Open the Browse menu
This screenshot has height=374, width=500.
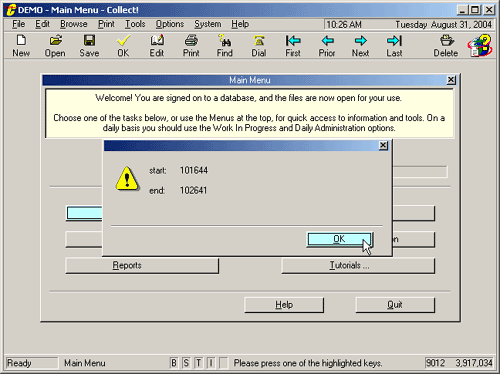click(74, 24)
